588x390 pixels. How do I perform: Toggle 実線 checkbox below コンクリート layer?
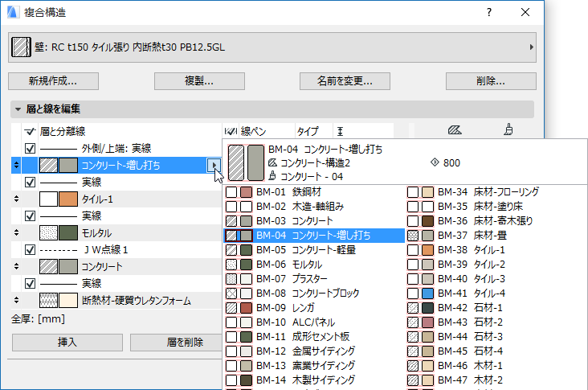pyautogui.click(x=30, y=283)
